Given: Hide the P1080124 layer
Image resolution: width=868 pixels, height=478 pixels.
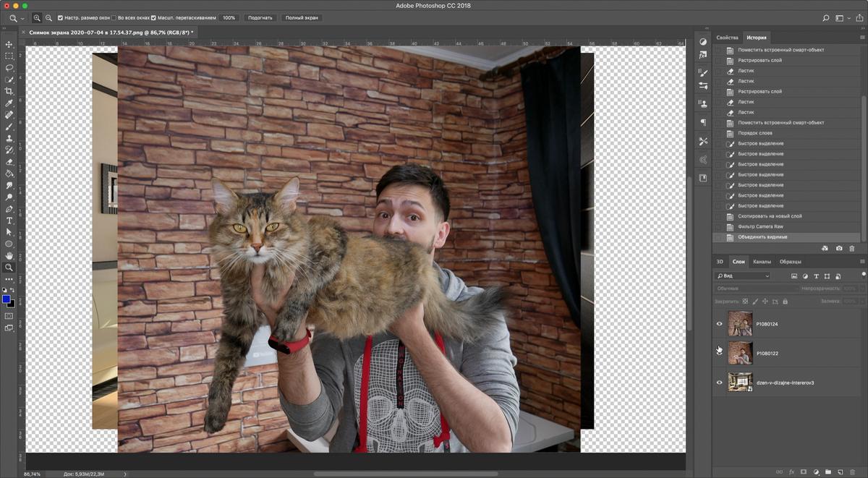Looking at the screenshot, I should coord(719,324).
